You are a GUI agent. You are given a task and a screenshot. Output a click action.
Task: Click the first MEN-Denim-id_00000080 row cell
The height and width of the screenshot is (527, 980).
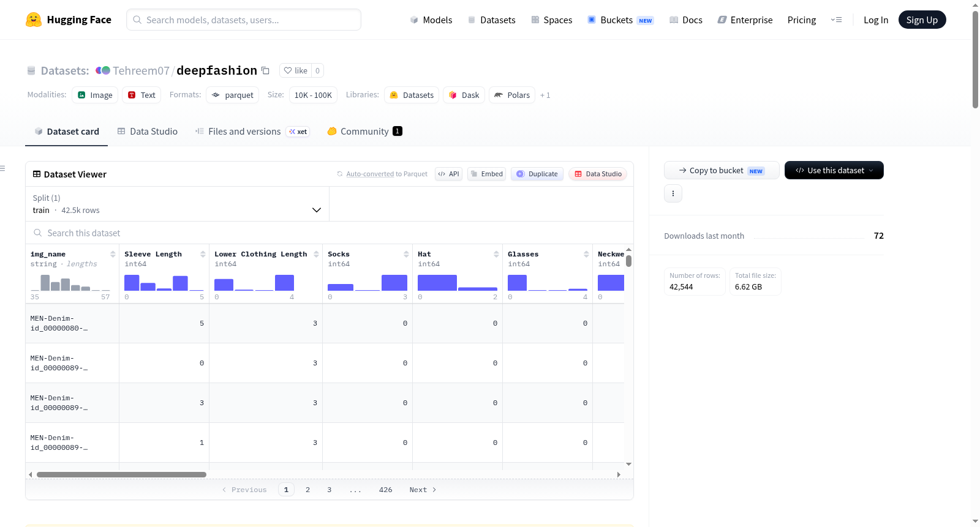72,323
